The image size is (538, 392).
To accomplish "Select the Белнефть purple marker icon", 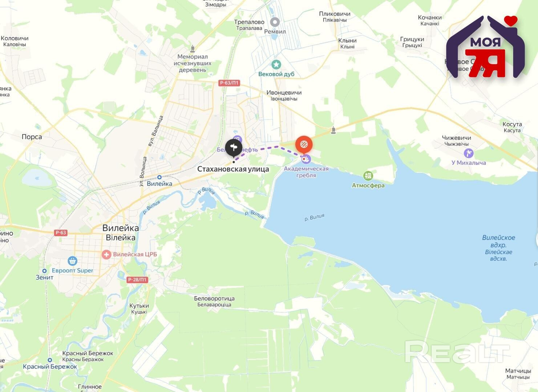I will click(x=237, y=140).
